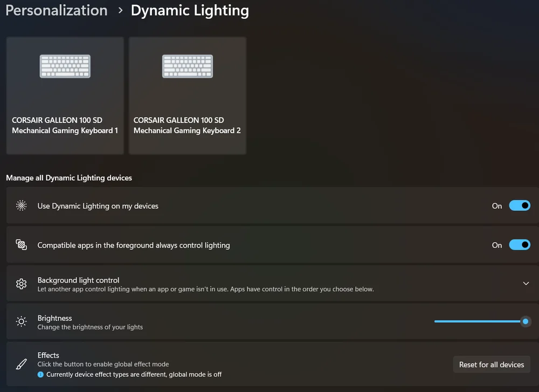
Task: Click Reset for all devices button
Action: (x=492, y=365)
